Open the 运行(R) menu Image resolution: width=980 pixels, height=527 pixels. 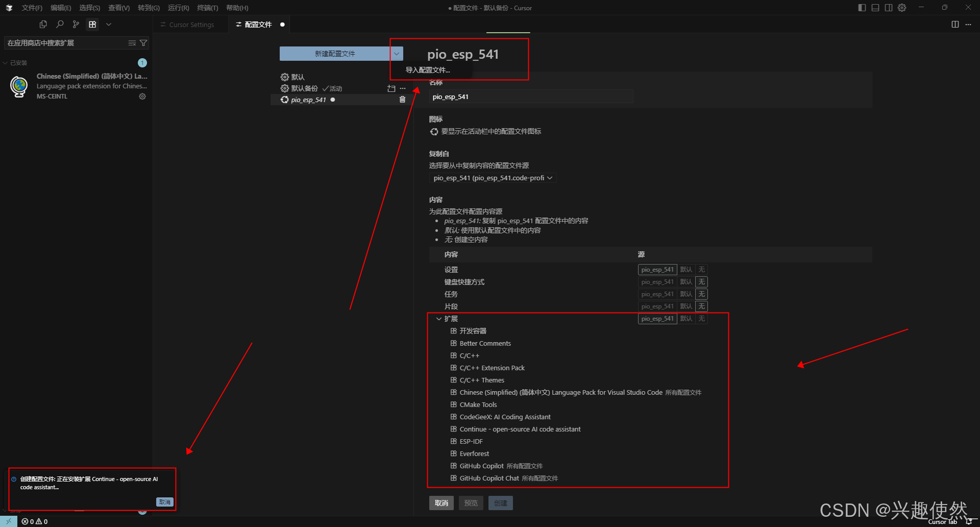178,8
